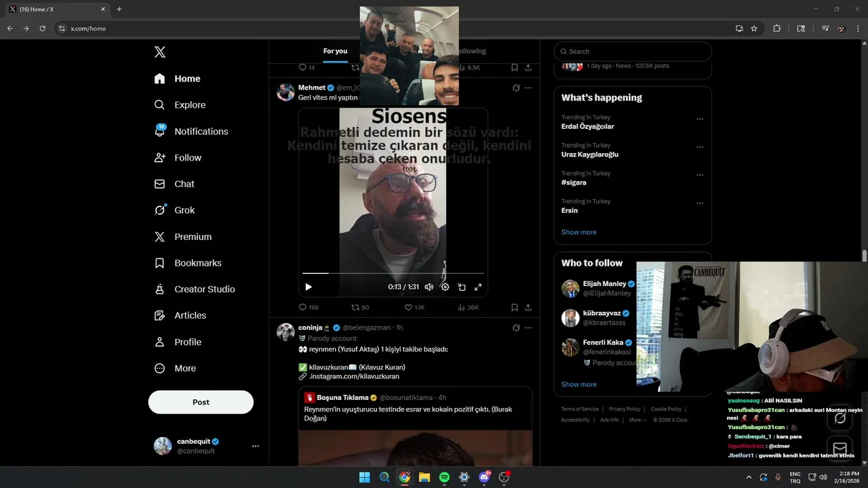Switch to the For you tab
Viewport: 868px width, 488px height.
pyautogui.click(x=335, y=51)
